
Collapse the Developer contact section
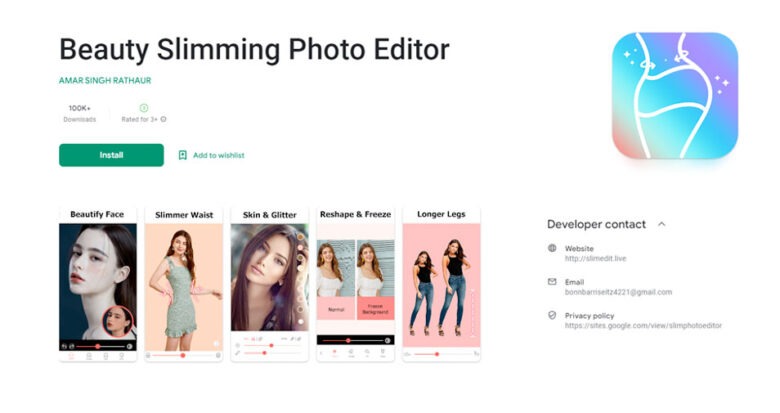(x=662, y=224)
